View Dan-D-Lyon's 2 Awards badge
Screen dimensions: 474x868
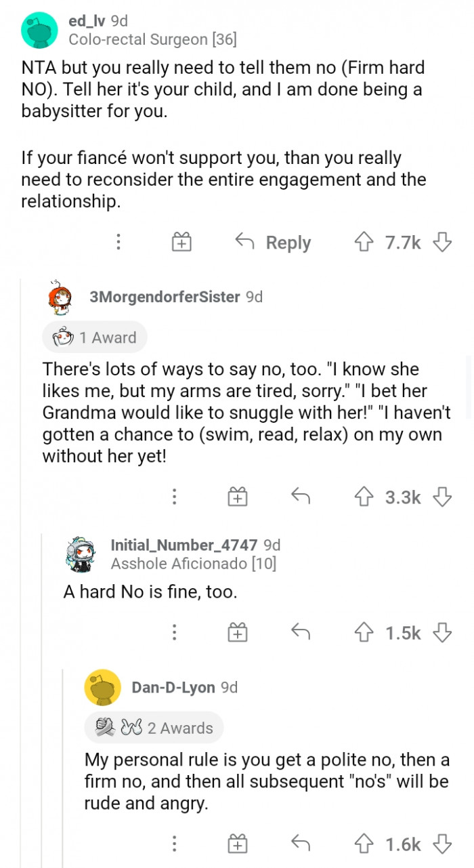pyautogui.click(x=154, y=728)
